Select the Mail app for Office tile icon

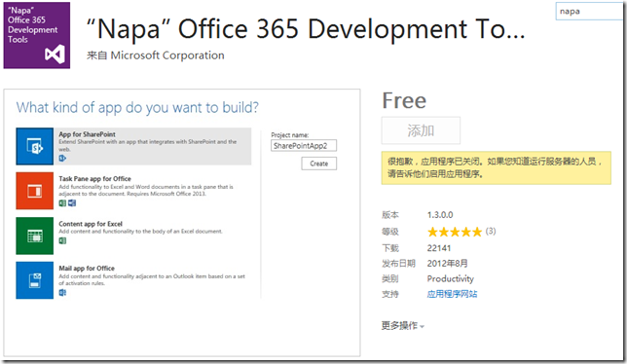[x=35, y=280]
